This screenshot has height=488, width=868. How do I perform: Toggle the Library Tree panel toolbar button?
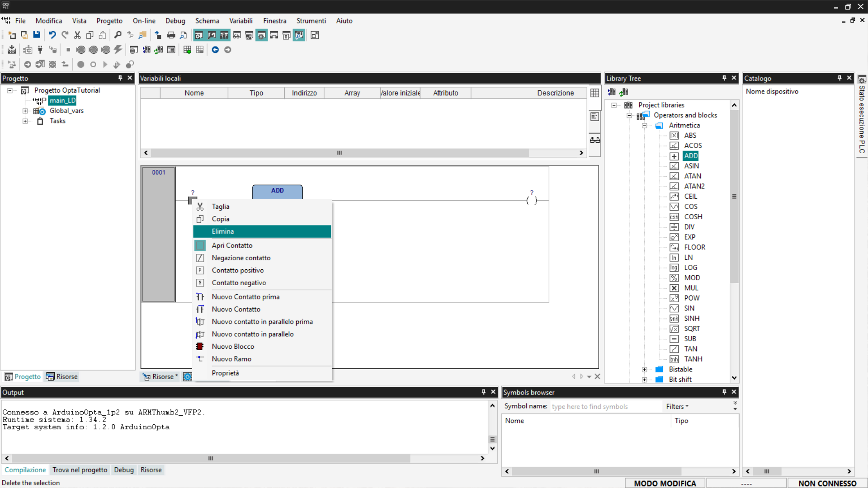click(x=224, y=35)
